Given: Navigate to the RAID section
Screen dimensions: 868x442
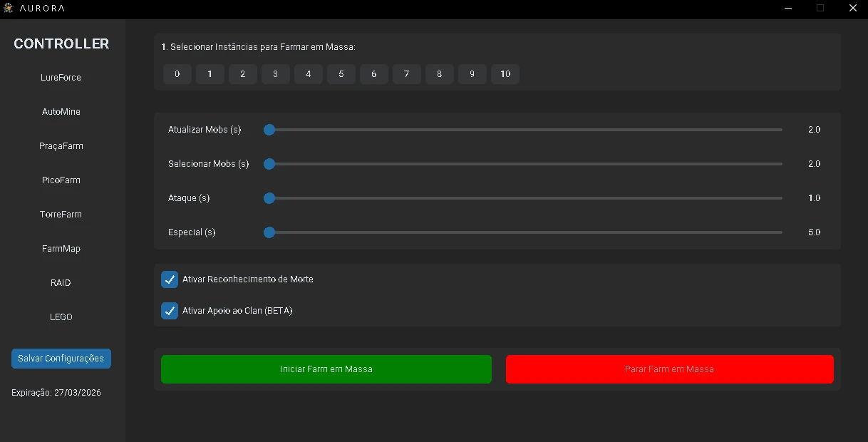Looking at the screenshot, I should 61,283.
